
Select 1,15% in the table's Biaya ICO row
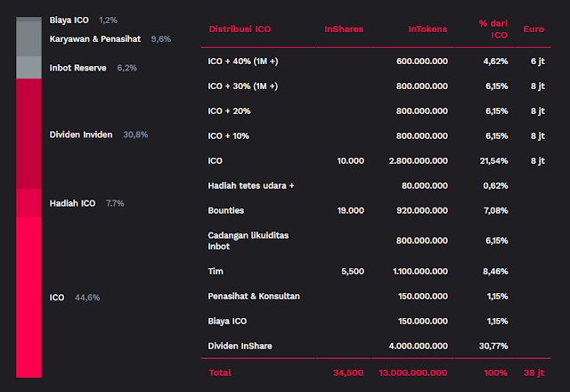pos(497,321)
